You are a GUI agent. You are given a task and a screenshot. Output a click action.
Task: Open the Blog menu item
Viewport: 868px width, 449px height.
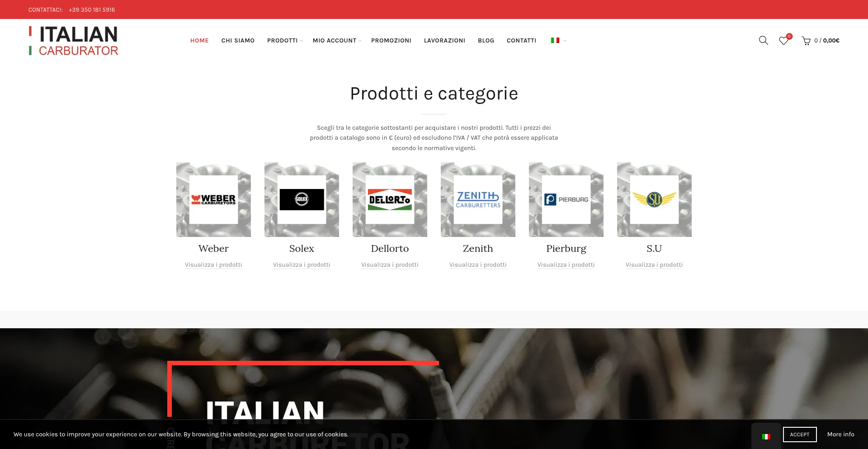tap(486, 40)
